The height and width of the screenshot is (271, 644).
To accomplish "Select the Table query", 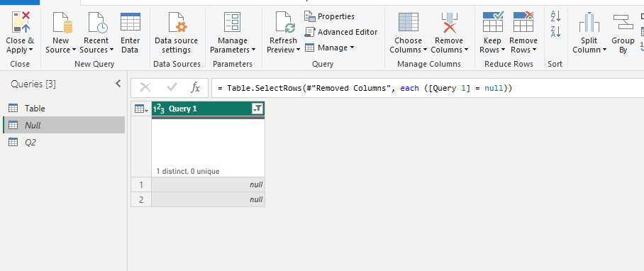I will 64,109.
